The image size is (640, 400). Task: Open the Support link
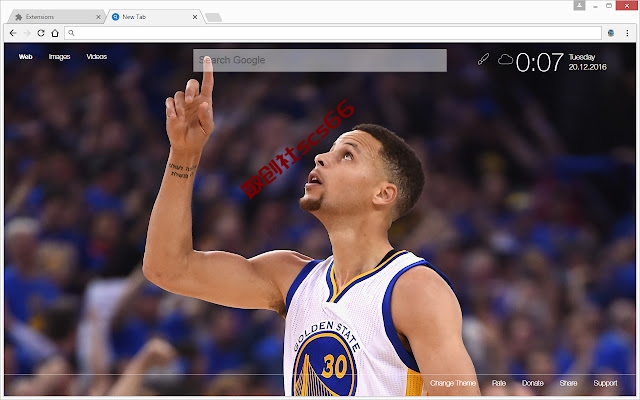coord(605,383)
